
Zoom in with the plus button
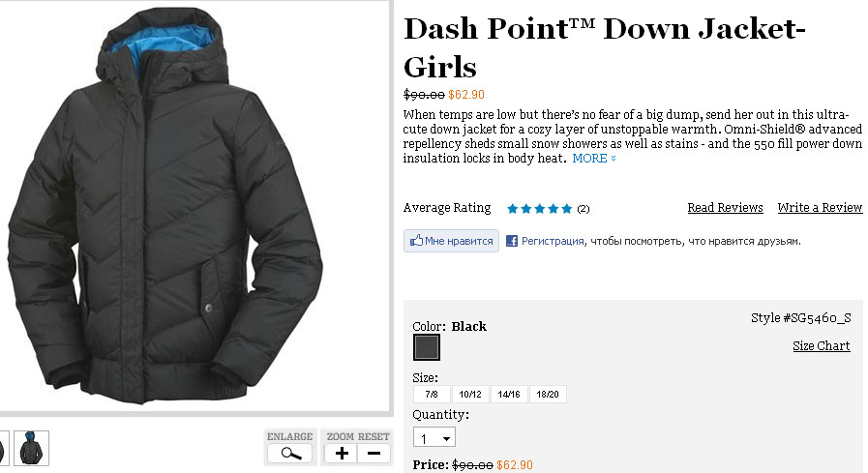point(342,454)
